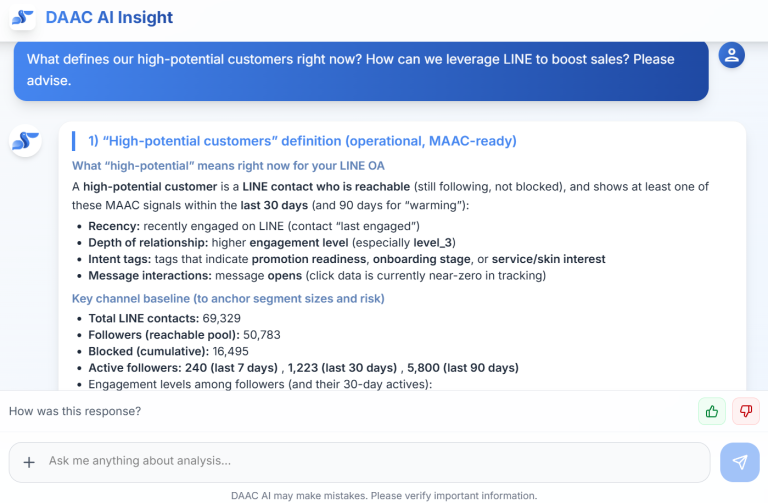Image resolution: width=768 pixels, height=503 pixels.
Task: Click the plus icon to add an attachment
Action: [x=29, y=462]
